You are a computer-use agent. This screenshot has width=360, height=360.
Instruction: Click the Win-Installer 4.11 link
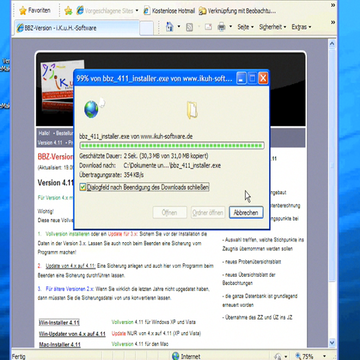click(x=59, y=323)
